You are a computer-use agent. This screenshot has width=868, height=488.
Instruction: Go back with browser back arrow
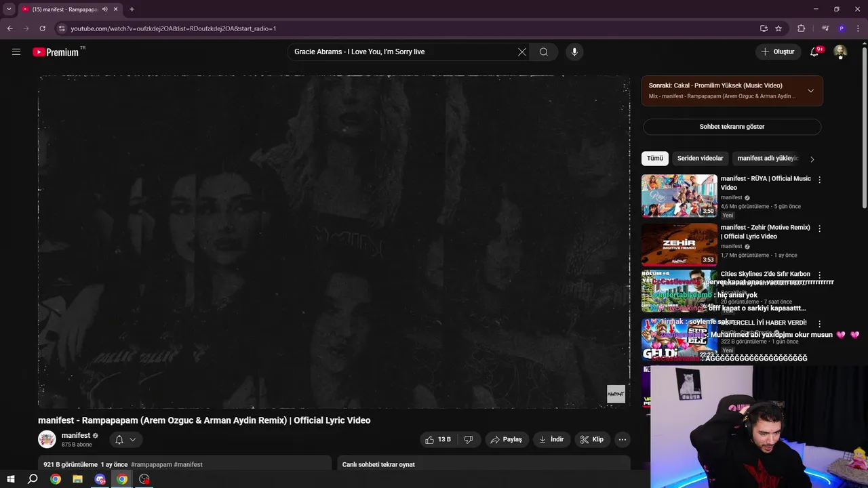click(x=10, y=28)
